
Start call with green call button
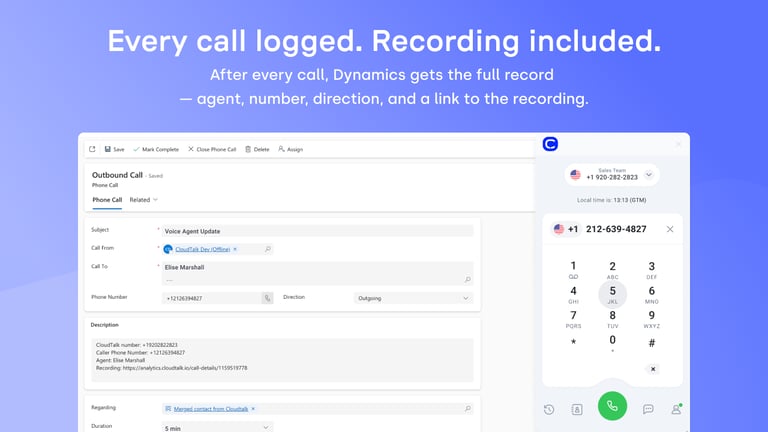[x=612, y=406]
